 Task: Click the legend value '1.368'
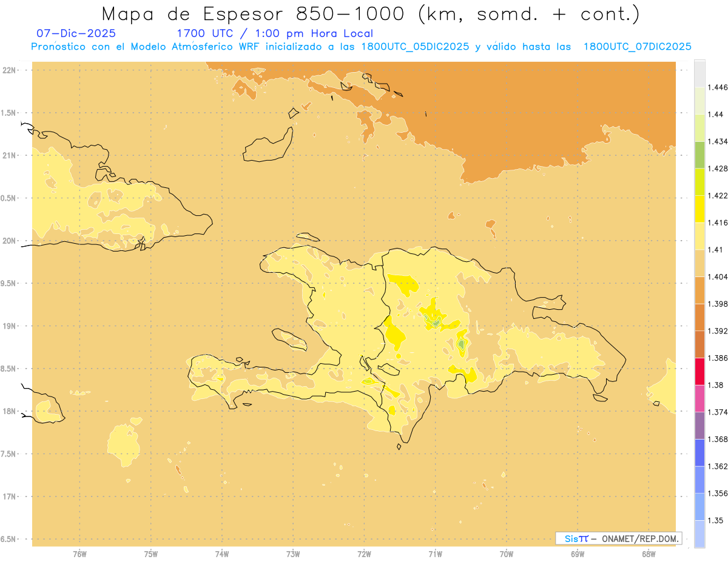click(718, 440)
